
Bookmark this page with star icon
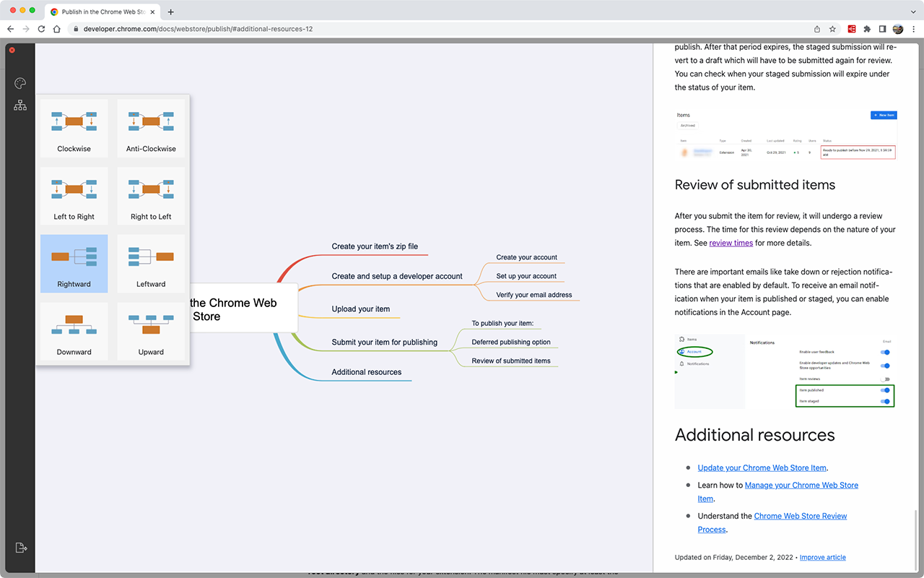[x=832, y=29]
